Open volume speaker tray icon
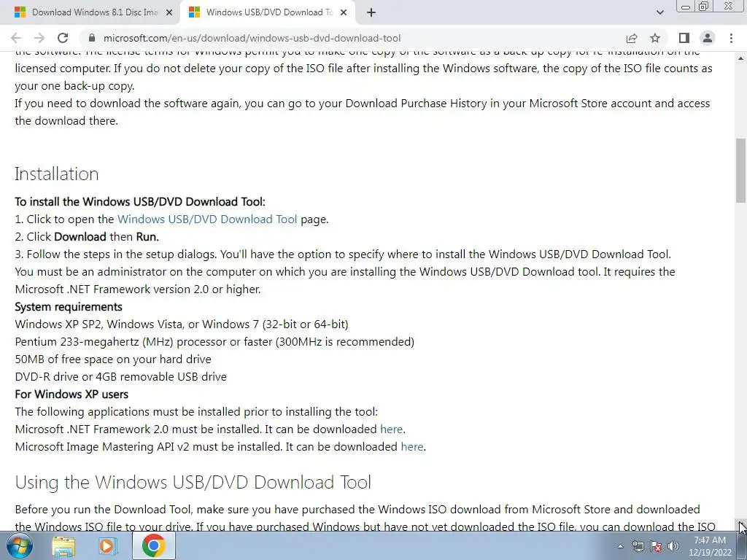This screenshot has width=747, height=560. tap(673, 546)
